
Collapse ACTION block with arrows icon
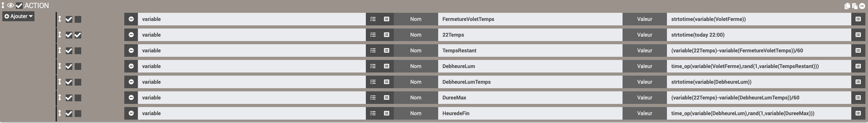(3, 5)
